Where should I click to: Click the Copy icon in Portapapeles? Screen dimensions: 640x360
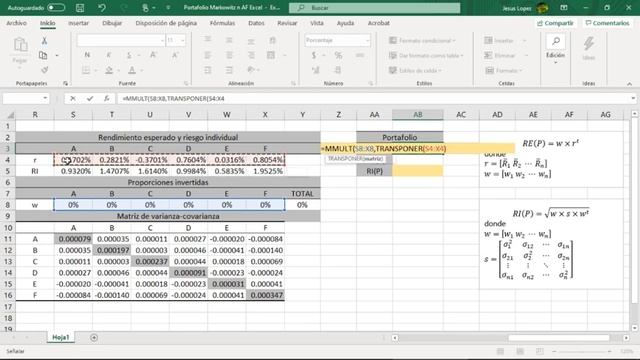(43, 55)
